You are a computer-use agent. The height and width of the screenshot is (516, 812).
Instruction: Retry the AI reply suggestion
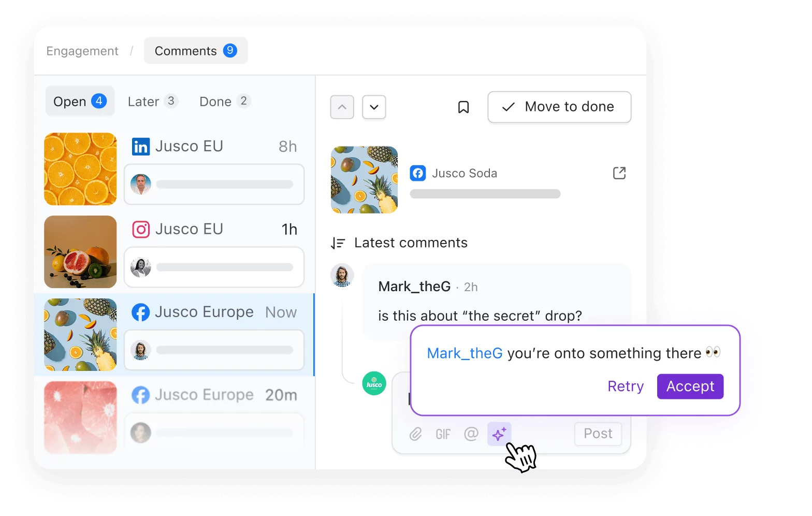[626, 386]
